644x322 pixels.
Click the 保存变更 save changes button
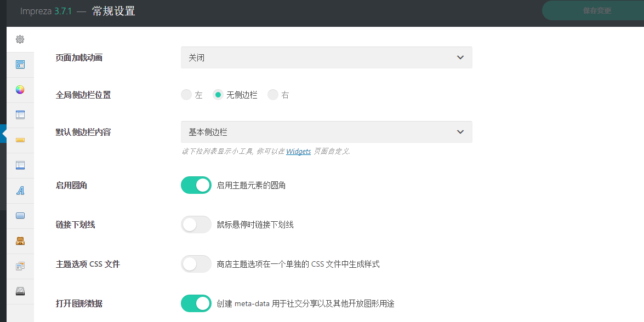[597, 11]
